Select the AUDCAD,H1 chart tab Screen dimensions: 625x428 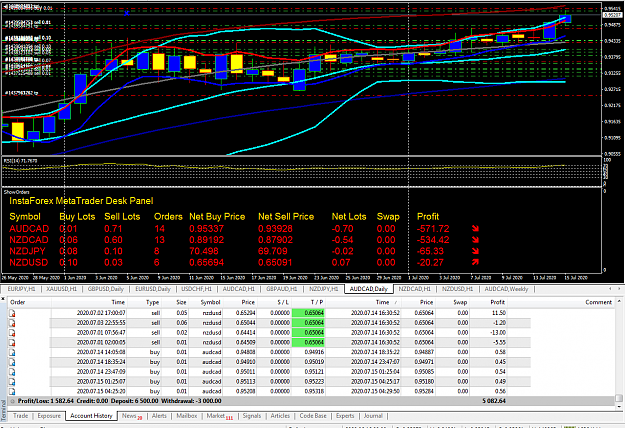coord(238,289)
